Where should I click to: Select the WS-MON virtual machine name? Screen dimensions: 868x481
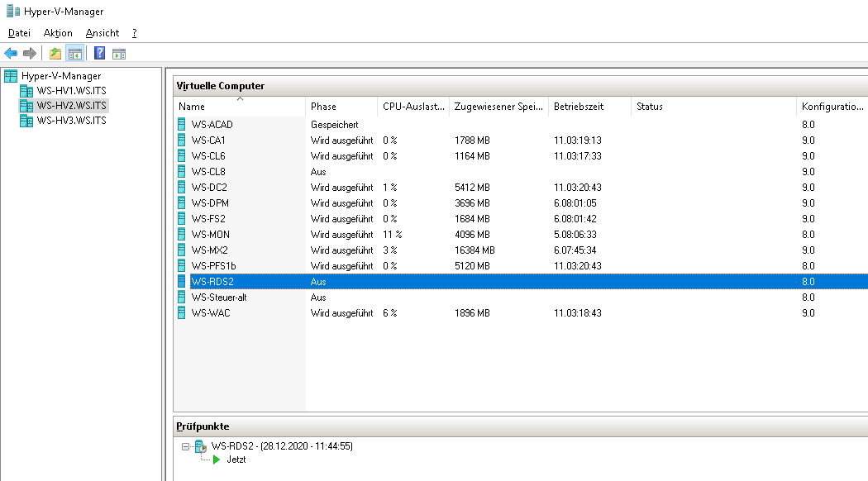pyautogui.click(x=210, y=234)
